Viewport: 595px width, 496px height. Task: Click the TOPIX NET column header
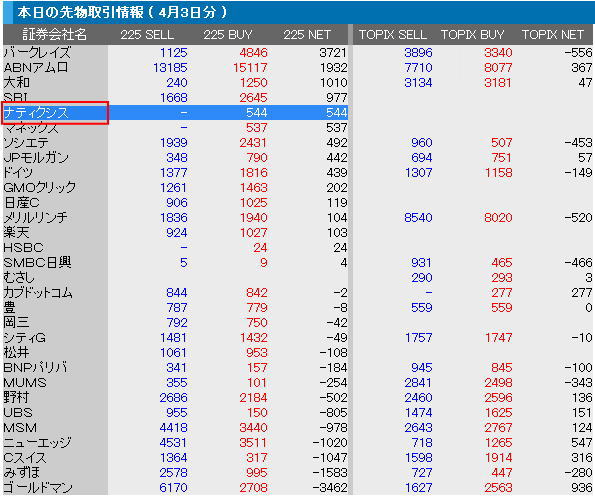point(552,35)
